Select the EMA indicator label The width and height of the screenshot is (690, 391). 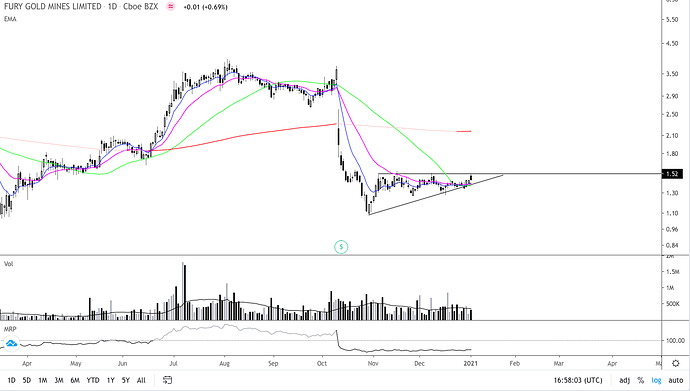click(x=10, y=19)
